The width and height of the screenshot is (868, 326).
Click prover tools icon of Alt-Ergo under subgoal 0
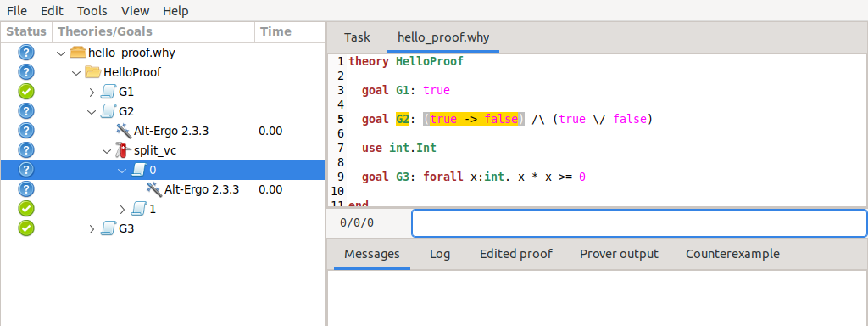pyautogui.click(x=154, y=189)
